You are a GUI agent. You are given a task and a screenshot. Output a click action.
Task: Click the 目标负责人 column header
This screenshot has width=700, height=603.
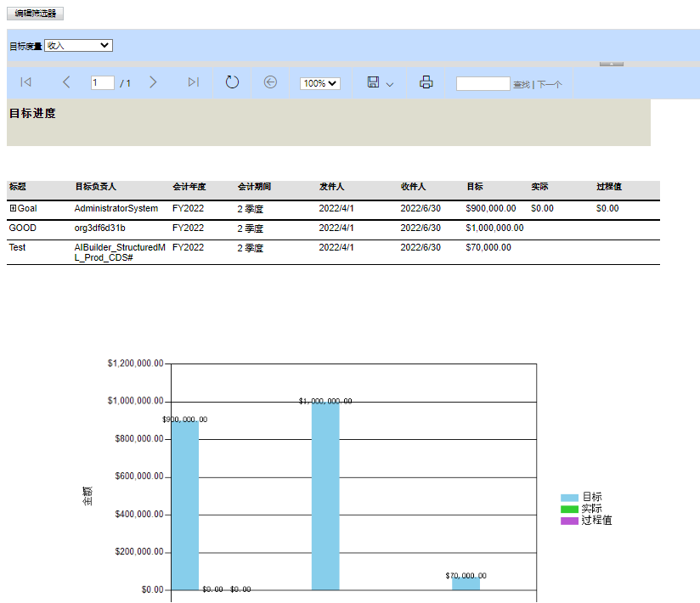95,187
